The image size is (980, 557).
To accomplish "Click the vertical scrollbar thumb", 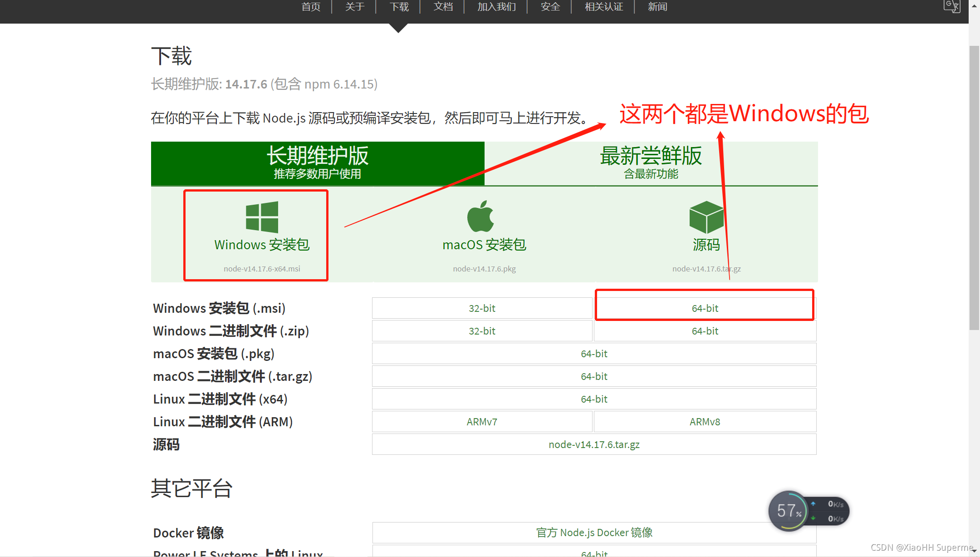I will pos(974,187).
